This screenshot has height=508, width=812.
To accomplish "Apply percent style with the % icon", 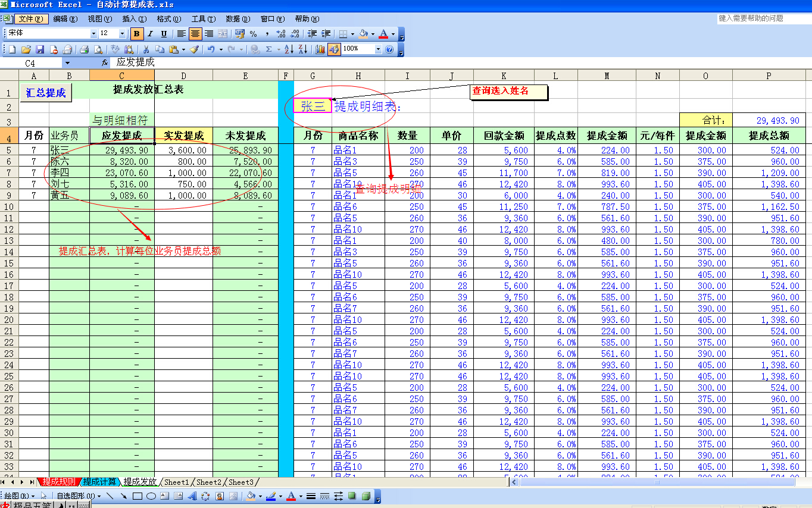I will click(x=254, y=34).
